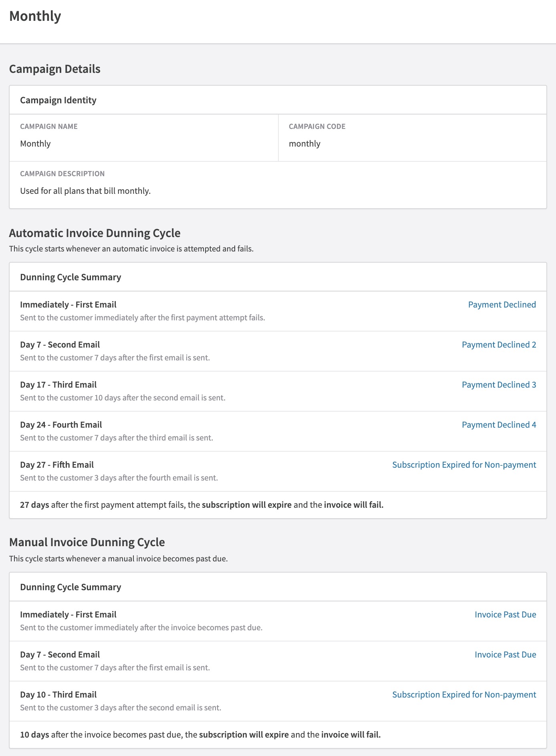Screen dimensions: 556x756
Task: Click 'Day 27 - Fifth Email' row title
Action: click(57, 465)
